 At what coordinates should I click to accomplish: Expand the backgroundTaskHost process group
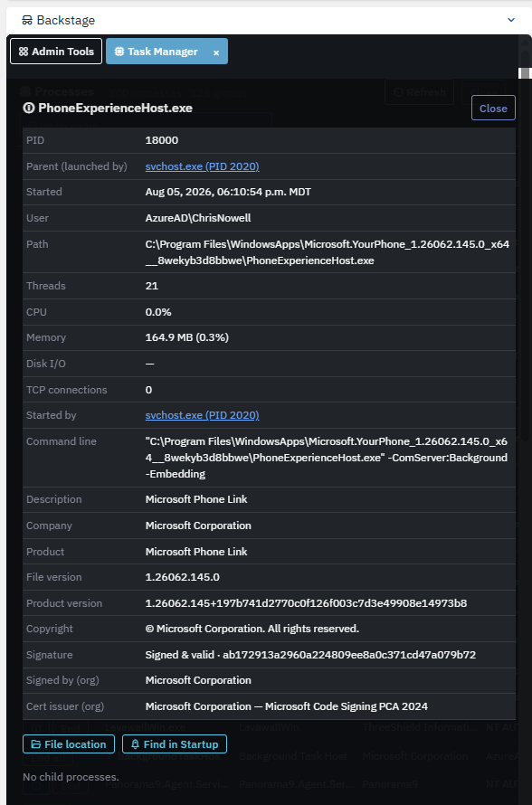(109, 756)
